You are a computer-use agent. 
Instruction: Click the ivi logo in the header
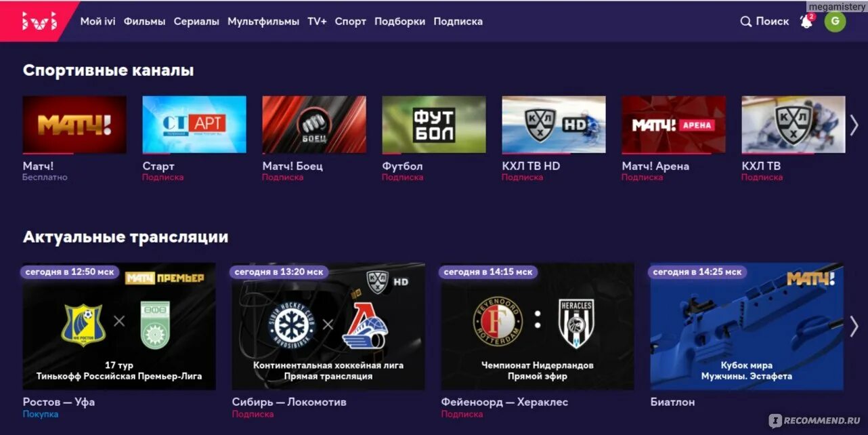[x=39, y=21]
